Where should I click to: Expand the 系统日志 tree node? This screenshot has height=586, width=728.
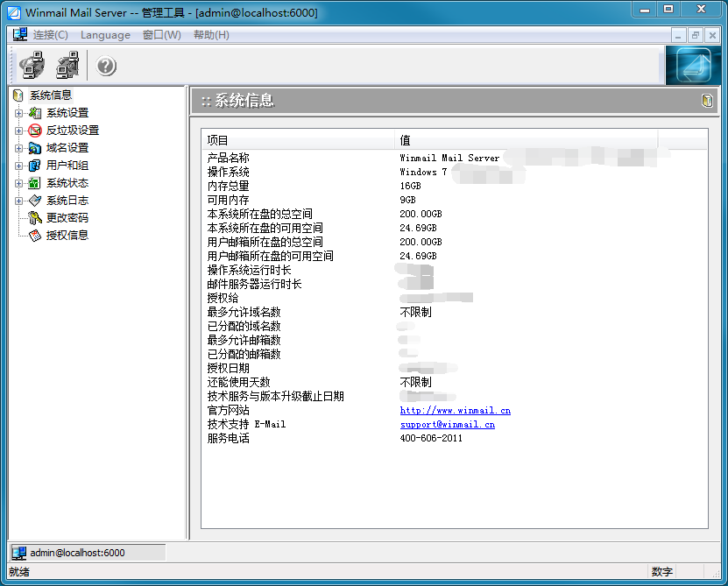point(18,201)
